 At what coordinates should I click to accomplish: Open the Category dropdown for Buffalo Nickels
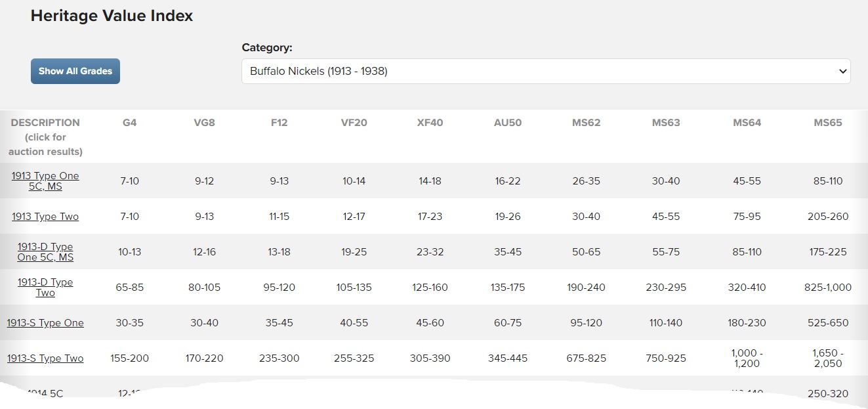point(545,71)
